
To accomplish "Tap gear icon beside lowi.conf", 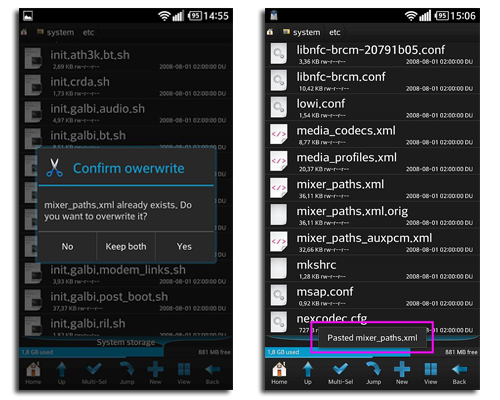I will coord(279,107).
